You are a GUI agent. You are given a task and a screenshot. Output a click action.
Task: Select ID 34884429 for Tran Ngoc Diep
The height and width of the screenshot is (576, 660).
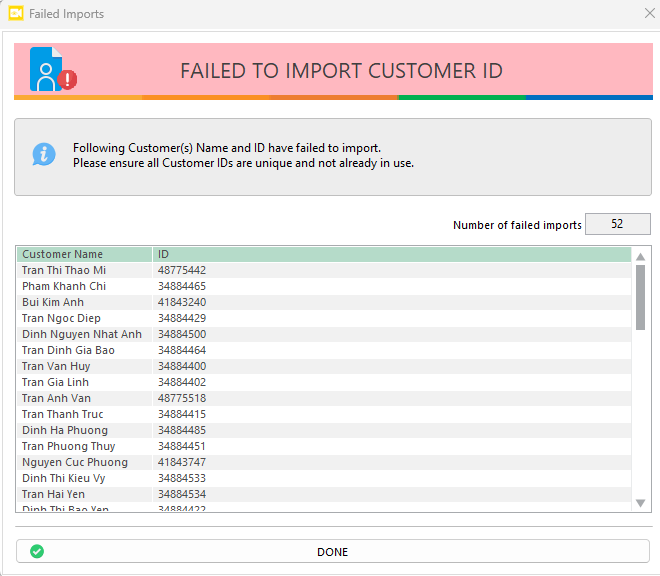click(182, 318)
